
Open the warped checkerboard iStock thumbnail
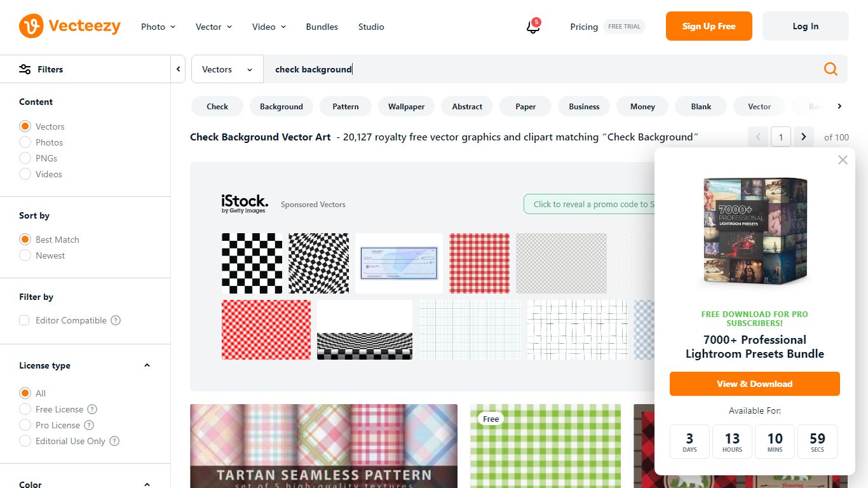318,263
